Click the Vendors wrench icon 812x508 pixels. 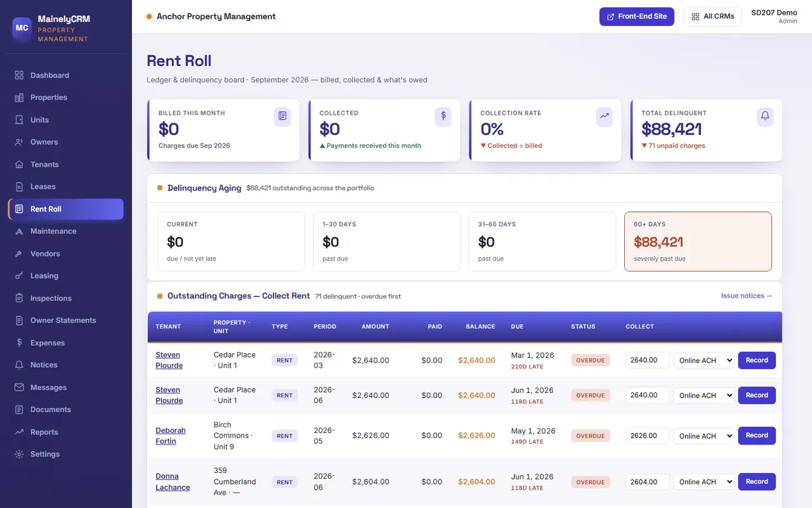[19, 253]
